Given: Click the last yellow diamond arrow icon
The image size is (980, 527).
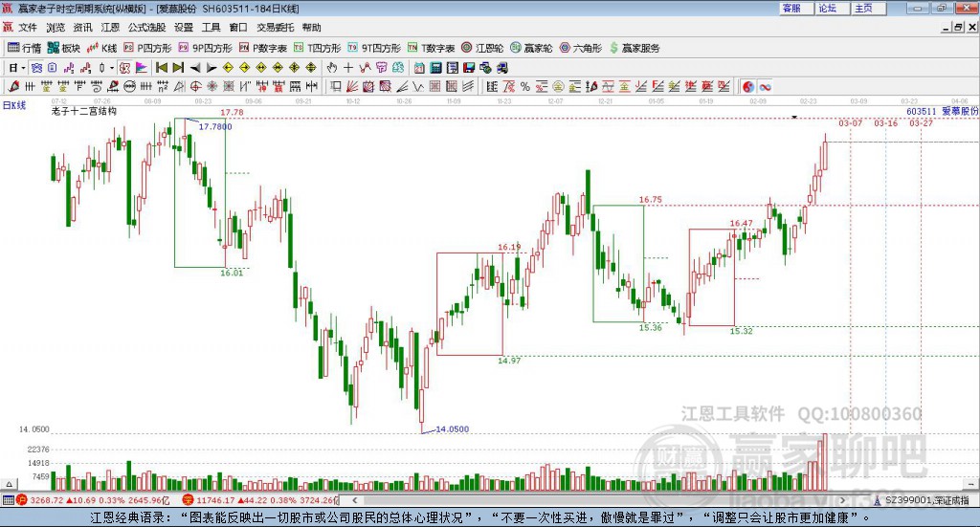Looking at the screenshot, I should [311, 68].
